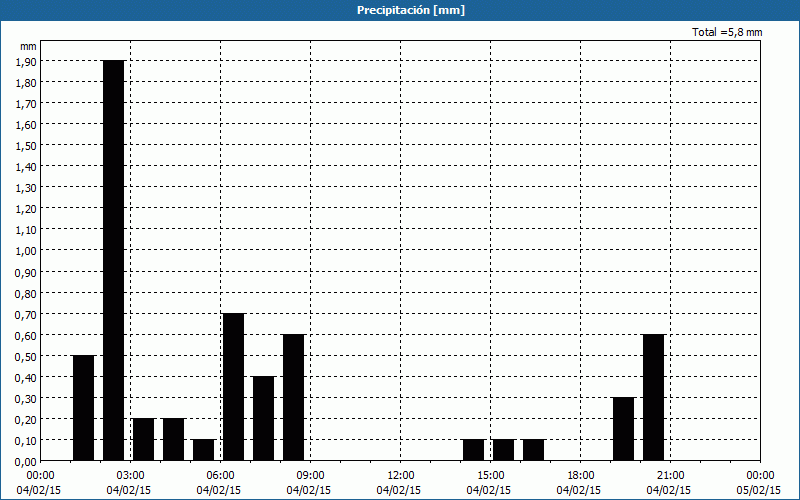Image resolution: width=800 pixels, height=500 pixels.
Task: Select the 0,30 bar between 19:00 and 20:00
Action: point(623,429)
